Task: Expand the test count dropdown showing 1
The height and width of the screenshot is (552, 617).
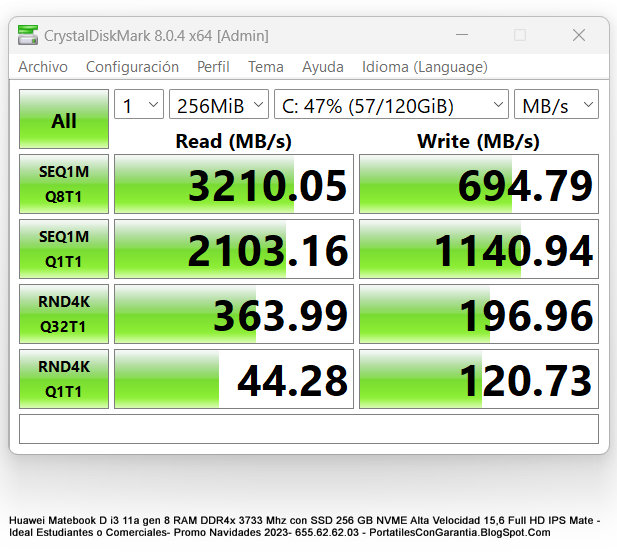Action: [139, 104]
